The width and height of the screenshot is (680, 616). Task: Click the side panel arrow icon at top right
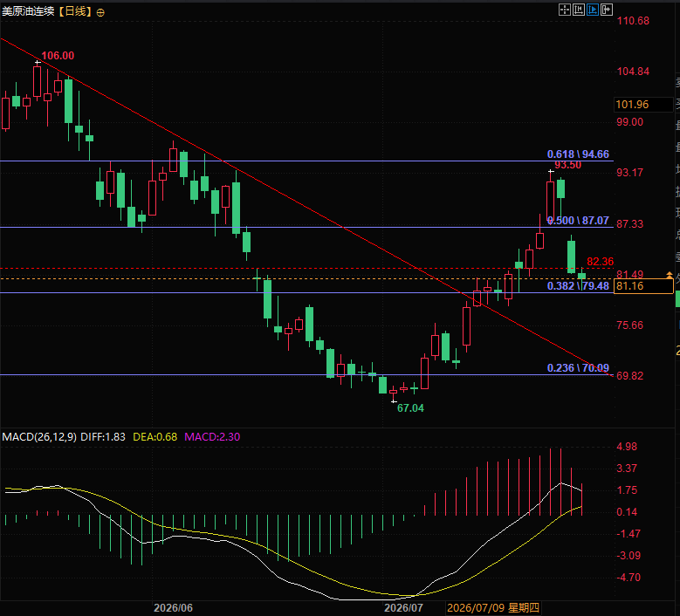[x=607, y=10]
